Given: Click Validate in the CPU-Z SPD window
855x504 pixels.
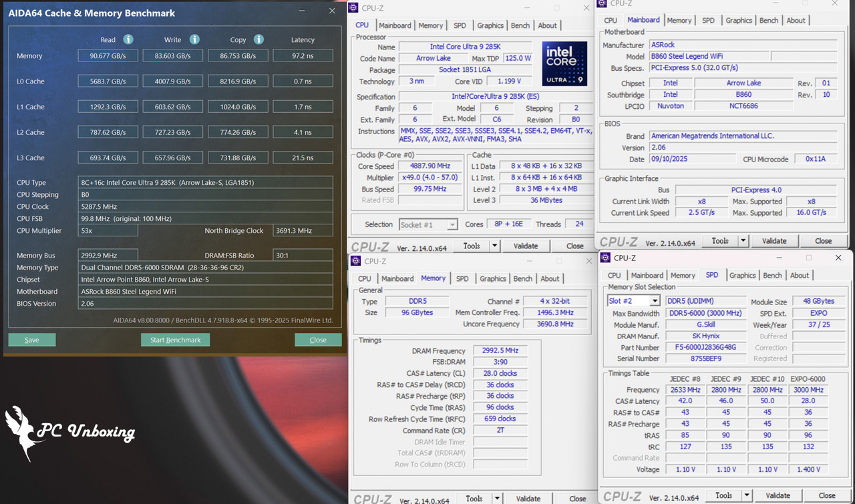Looking at the screenshot, I should (x=778, y=495).
